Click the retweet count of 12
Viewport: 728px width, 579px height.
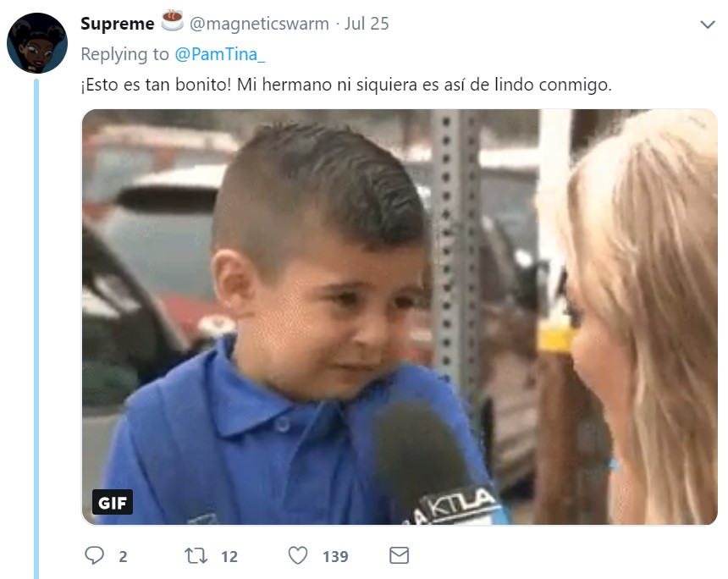tap(229, 556)
